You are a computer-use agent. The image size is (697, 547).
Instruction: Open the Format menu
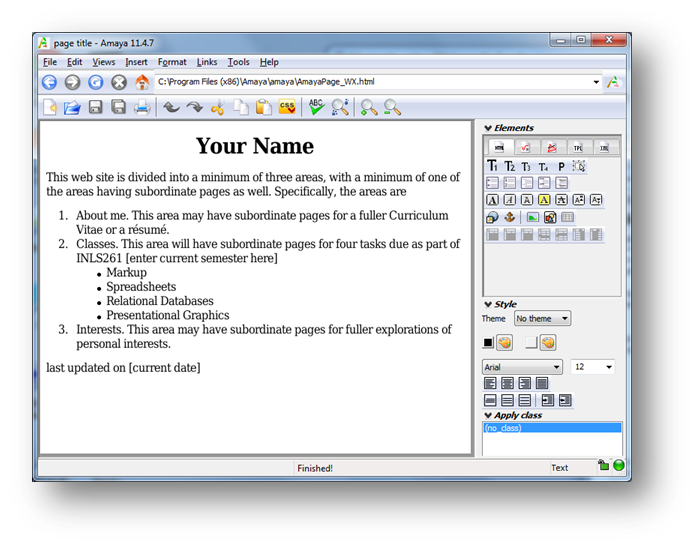click(172, 62)
